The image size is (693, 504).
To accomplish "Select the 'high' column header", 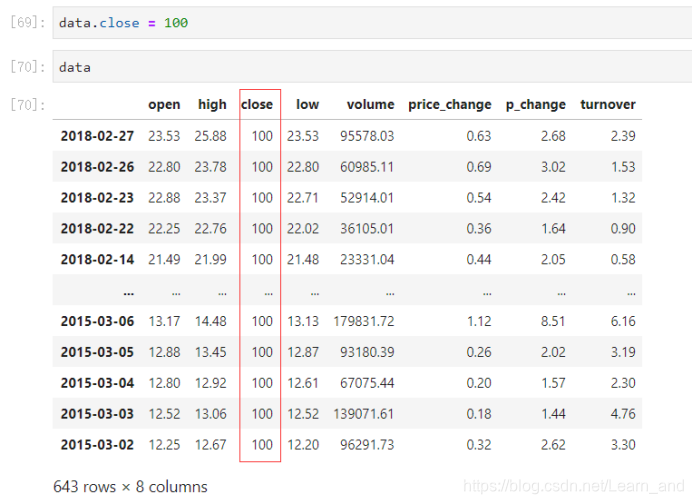I will pos(212,105).
